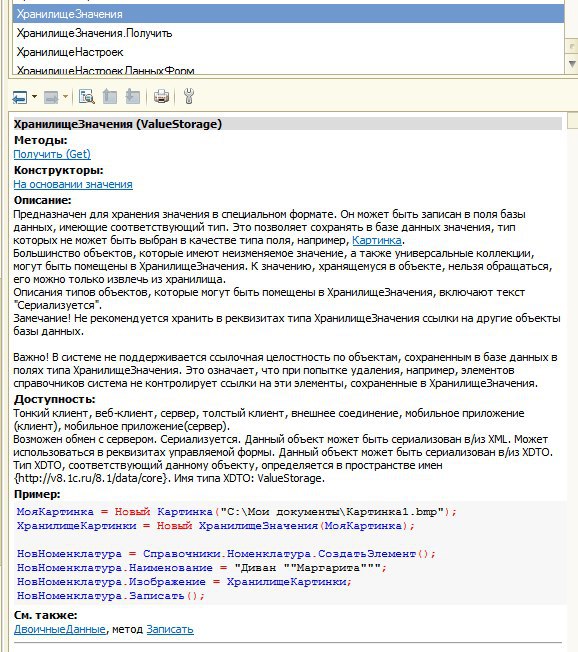
Task: Open the ДвоичныеДанные see-also link
Action: (59, 630)
